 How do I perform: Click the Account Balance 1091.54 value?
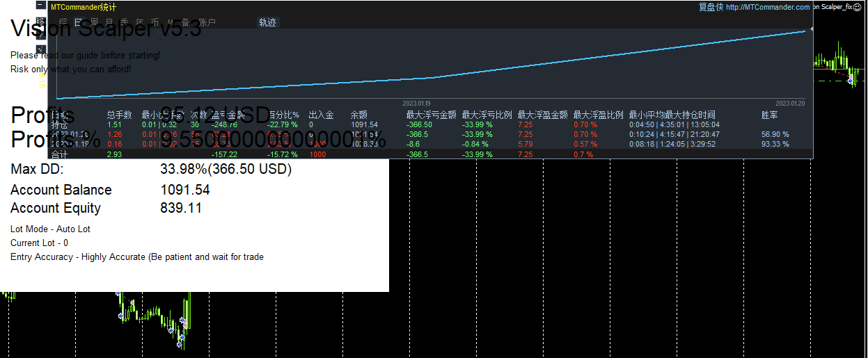click(x=185, y=190)
